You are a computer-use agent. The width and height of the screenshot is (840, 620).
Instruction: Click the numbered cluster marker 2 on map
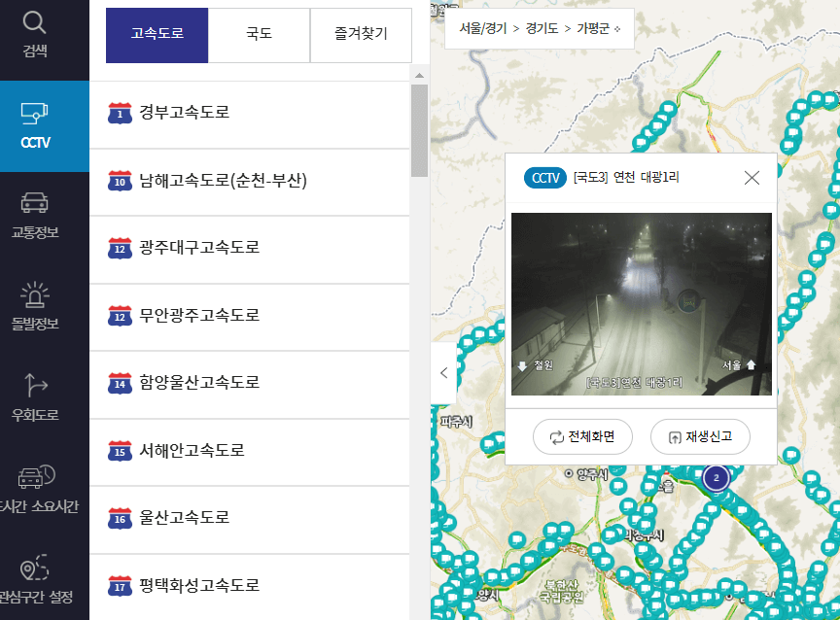coord(716,477)
